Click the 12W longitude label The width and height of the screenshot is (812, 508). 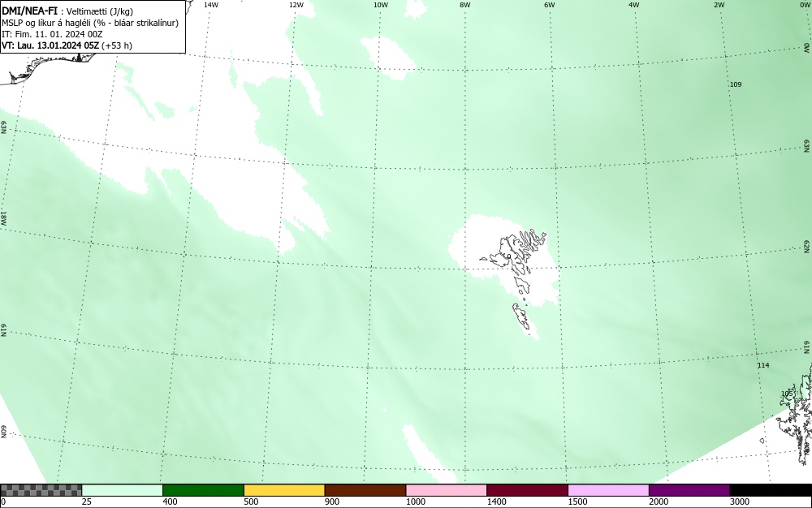click(296, 5)
